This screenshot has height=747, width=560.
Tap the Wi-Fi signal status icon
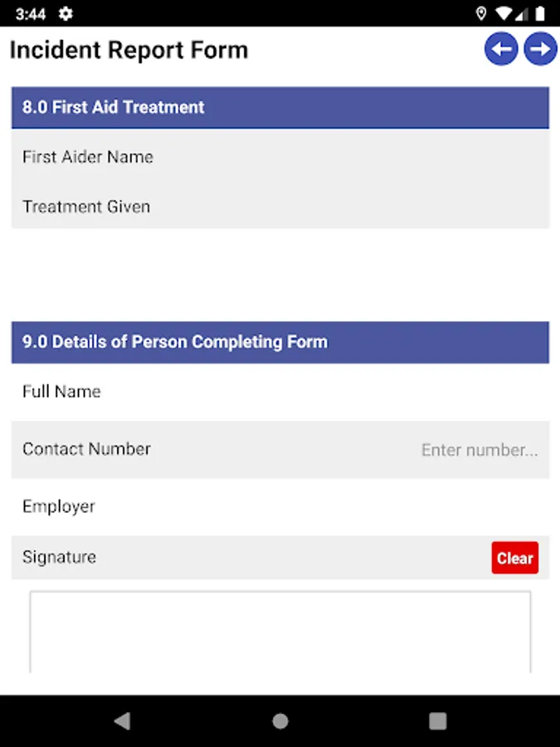point(503,14)
